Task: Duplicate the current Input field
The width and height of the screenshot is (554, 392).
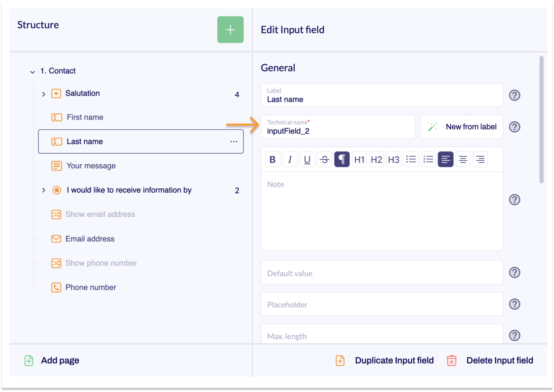Action: (394, 360)
